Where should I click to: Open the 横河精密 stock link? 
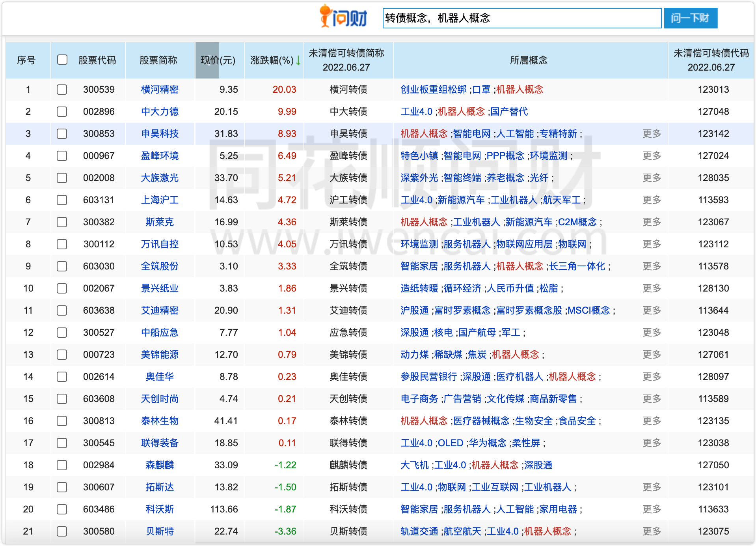[160, 90]
